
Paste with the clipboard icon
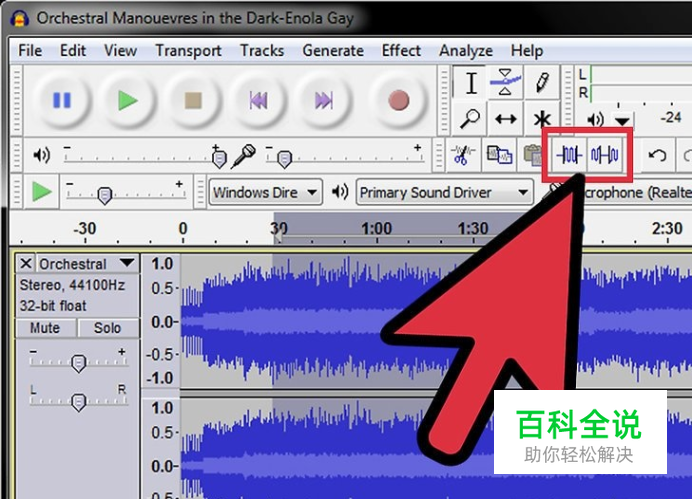pos(532,155)
